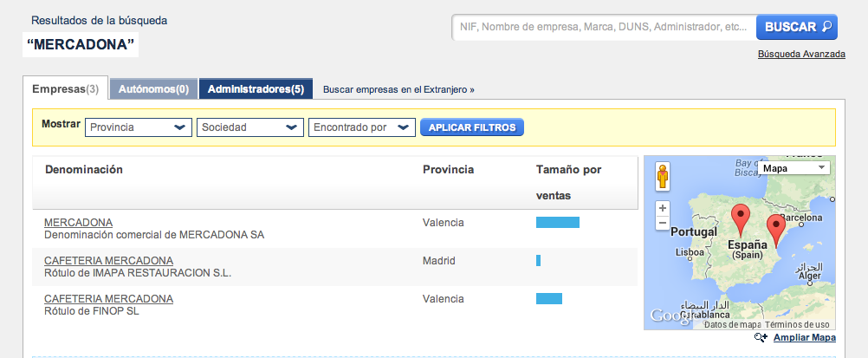Click the magnifier icon beside Ampliar Mapa
Image resolution: width=868 pixels, height=358 pixels.
tap(761, 338)
